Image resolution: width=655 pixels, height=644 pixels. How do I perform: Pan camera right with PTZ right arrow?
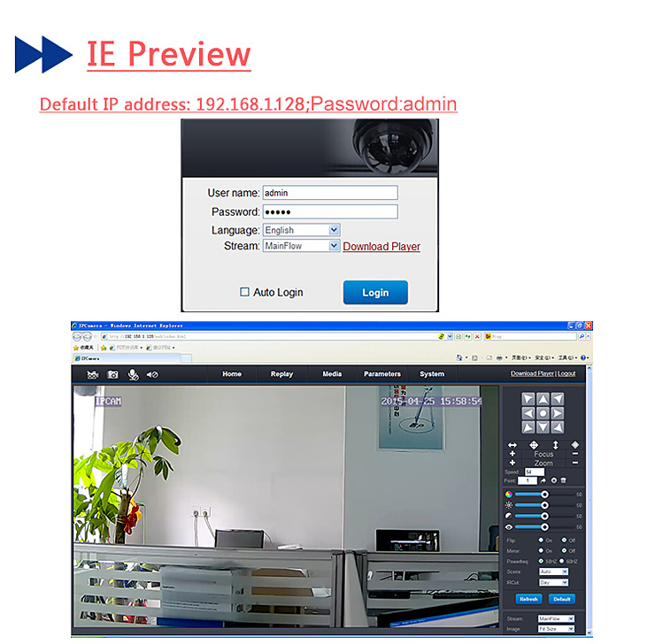point(557,413)
